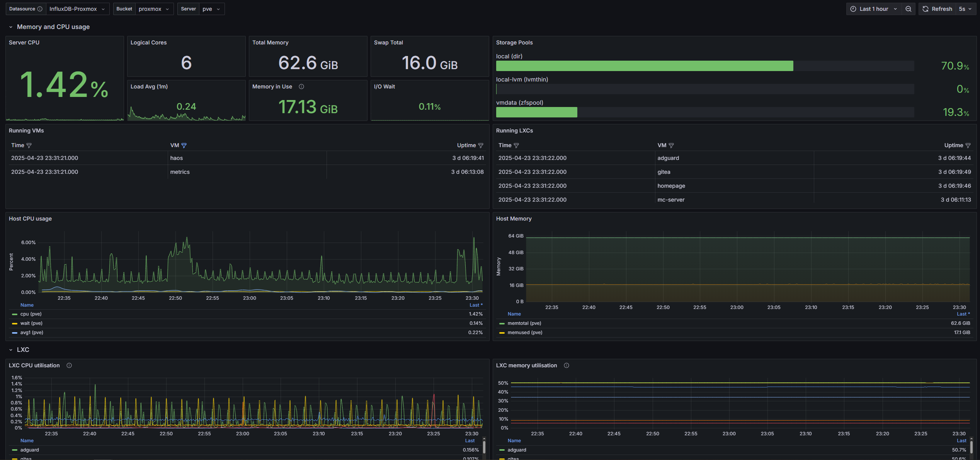Click the LXC memory utilisation info icon
The width and height of the screenshot is (980, 460).
[567, 365]
